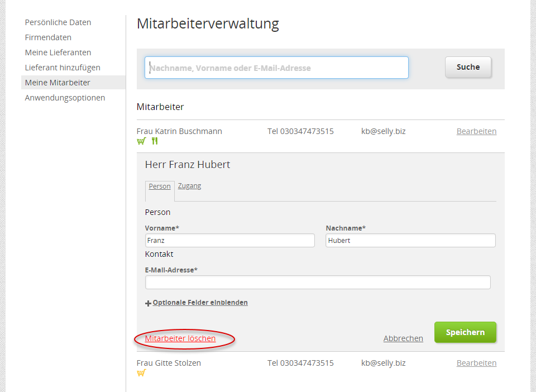
Task: Click the Abbrechen link
Action: coord(403,338)
